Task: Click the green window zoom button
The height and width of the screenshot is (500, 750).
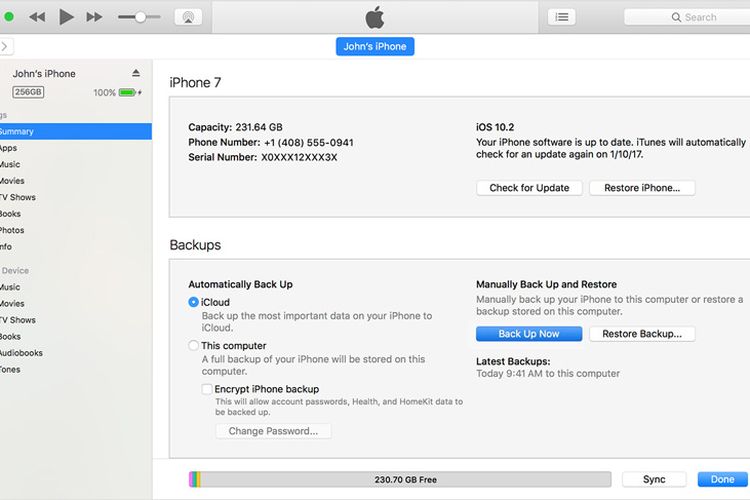Action: click(x=9, y=17)
